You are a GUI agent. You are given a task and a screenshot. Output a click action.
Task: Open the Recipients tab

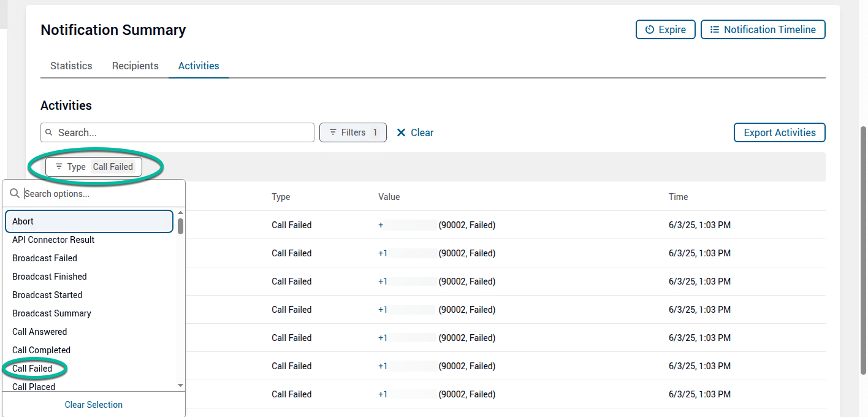point(135,66)
